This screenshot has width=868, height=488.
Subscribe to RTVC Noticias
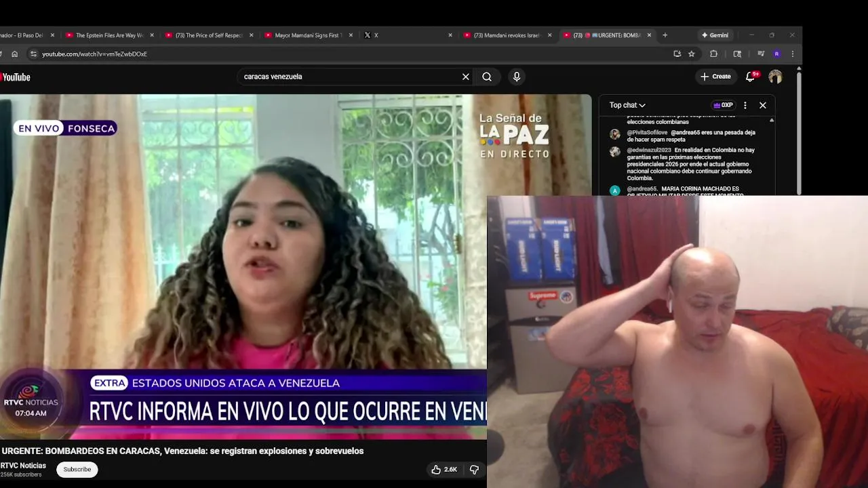click(x=77, y=470)
